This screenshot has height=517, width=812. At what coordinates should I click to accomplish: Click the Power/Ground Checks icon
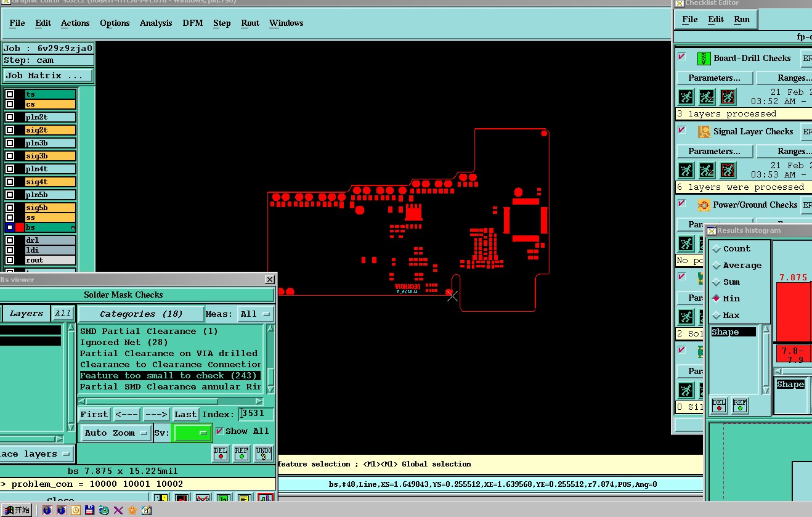pos(704,205)
